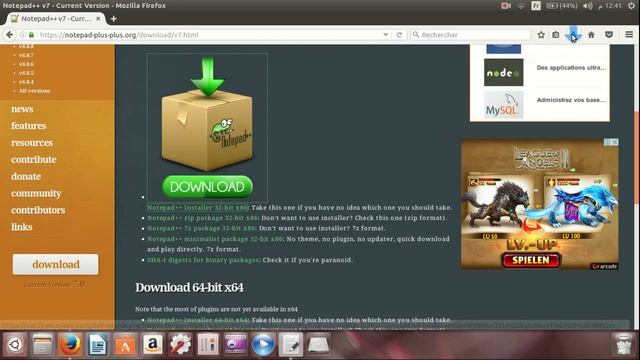This screenshot has height=360, width=640.
Task: Click the Rechercher search field
Action: (x=470, y=35)
